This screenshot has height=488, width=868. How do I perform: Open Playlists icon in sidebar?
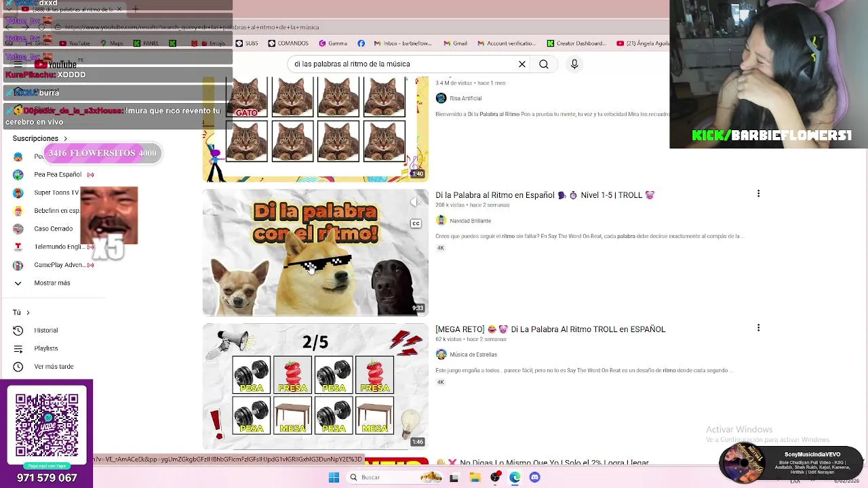(18, 348)
